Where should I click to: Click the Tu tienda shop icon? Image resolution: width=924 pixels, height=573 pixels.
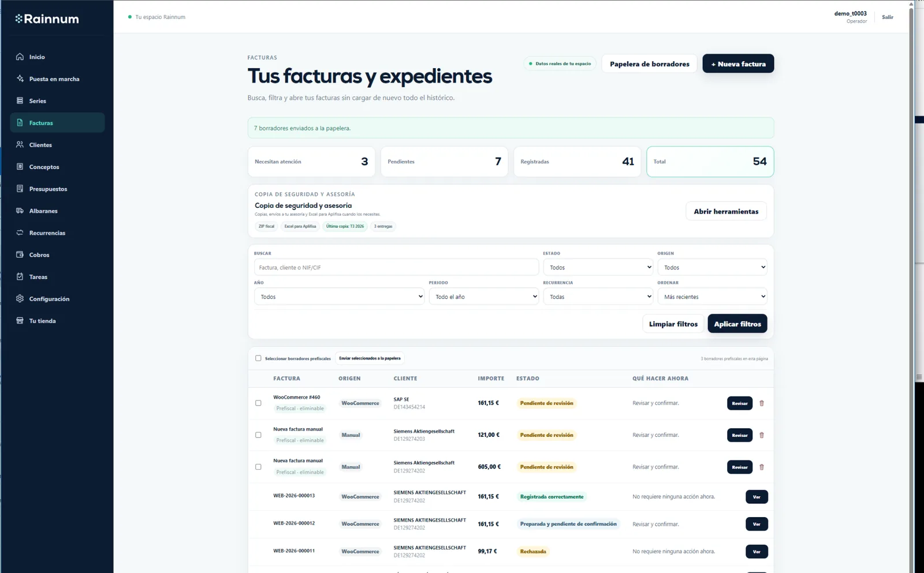pyautogui.click(x=20, y=320)
